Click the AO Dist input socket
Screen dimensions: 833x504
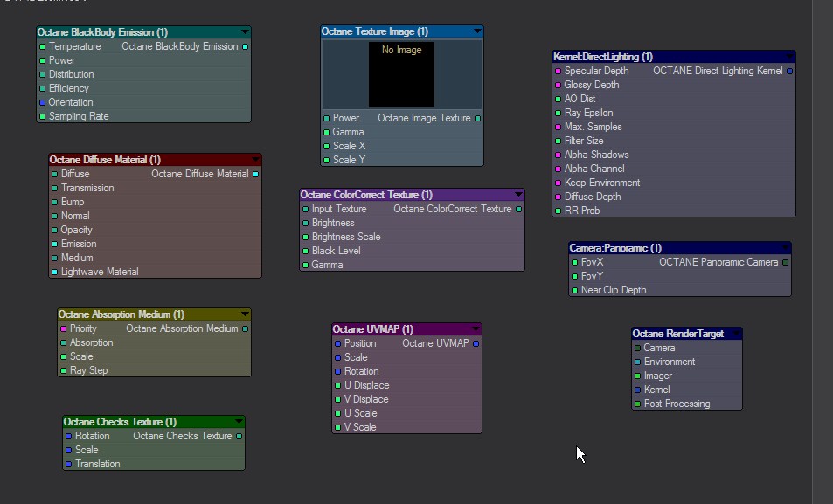(558, 99)
